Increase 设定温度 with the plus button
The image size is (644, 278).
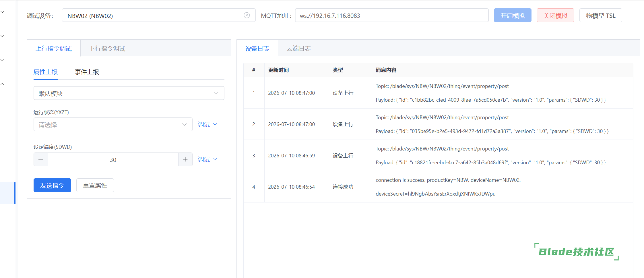coord(185,159)
